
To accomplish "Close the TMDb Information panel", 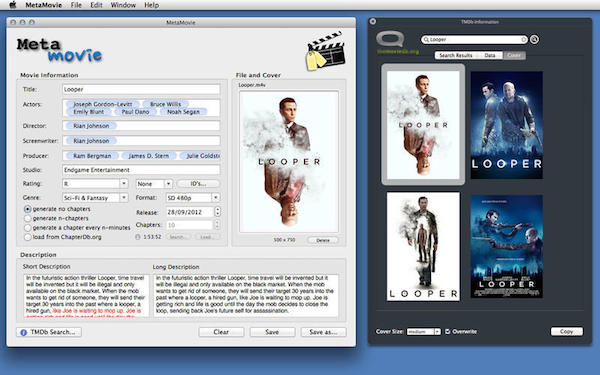I will click(373, 21).
